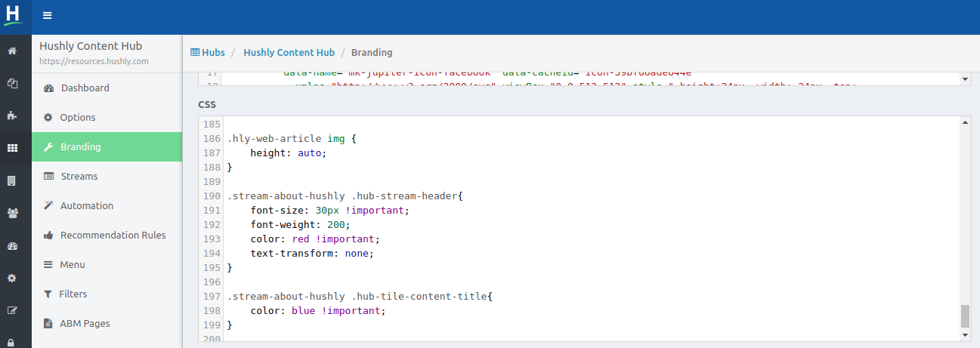This screenshot has width=980, height=348.
Task: Click the scroll down arrow of HTML editor
Action: (965, 79)
